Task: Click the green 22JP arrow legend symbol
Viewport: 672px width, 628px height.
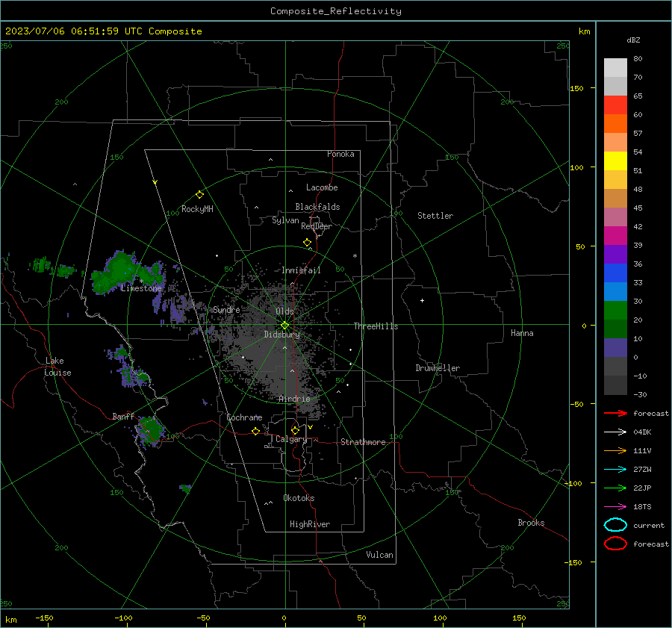Action: coord(615,488)
